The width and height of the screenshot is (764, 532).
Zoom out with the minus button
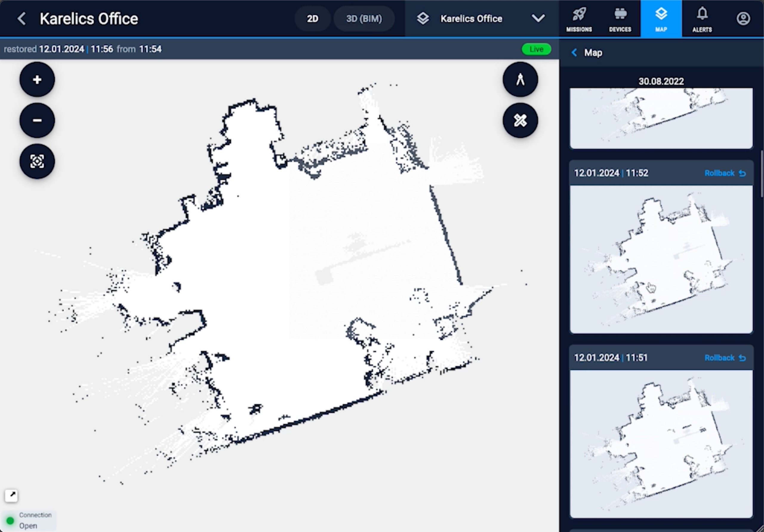coord(37,120)
